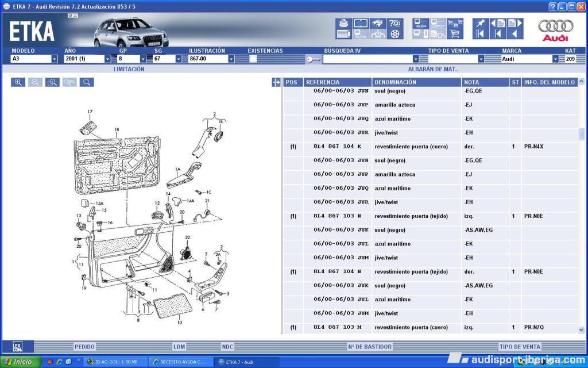The height and width of the screenshot is (368, 588).
Task: Switch to ETKA 7 - Audi taskbar button
Action: point(246,362)
